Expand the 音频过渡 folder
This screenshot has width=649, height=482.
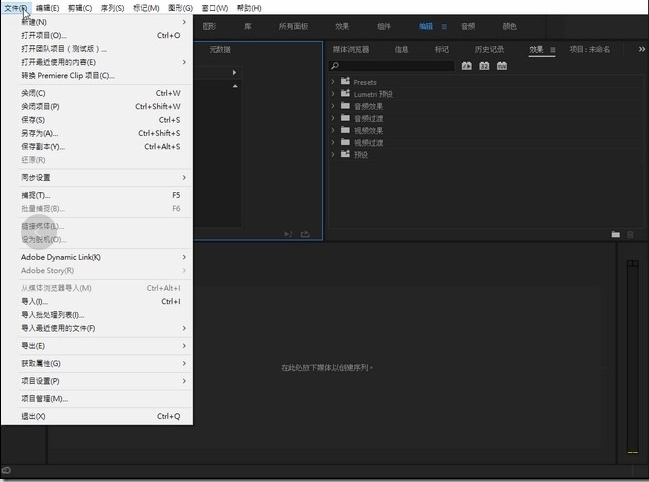[333, 118]
